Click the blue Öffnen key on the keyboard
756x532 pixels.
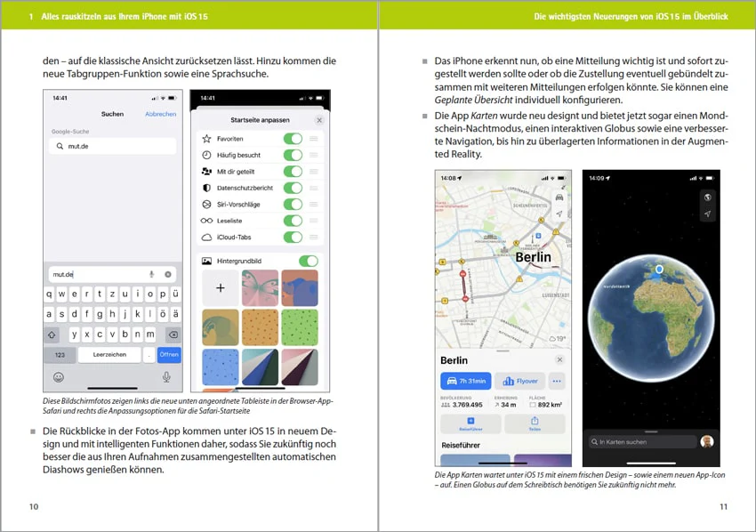pyautogui.click(x=169, y=354)
